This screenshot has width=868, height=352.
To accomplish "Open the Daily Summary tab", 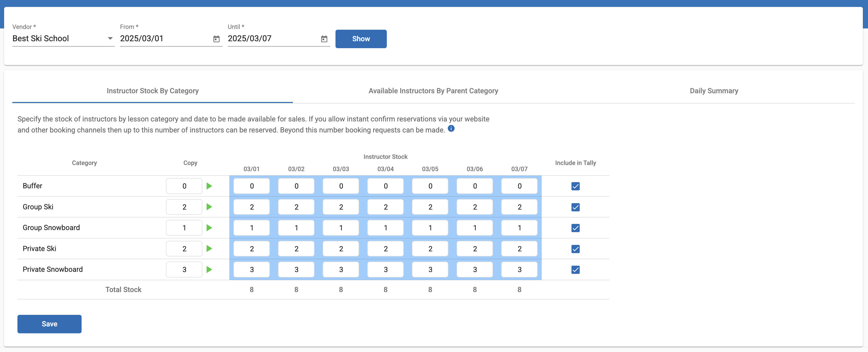I will point(714,91).
